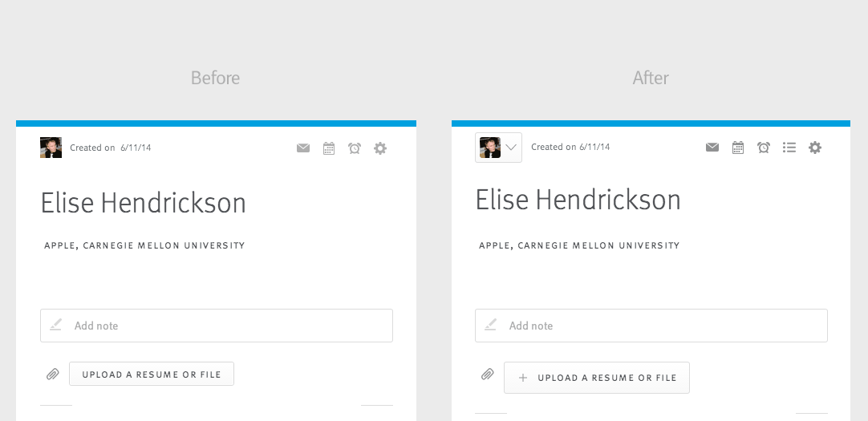Open the calendar icon in Before panel
The image size is (868, 421).
point(329,148)
